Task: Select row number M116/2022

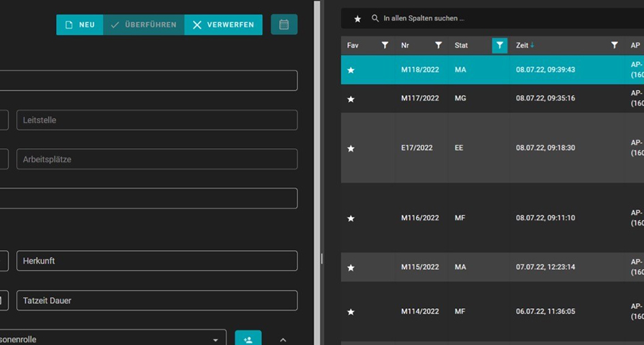Action: pyautogui.click(x=420, y=218)
